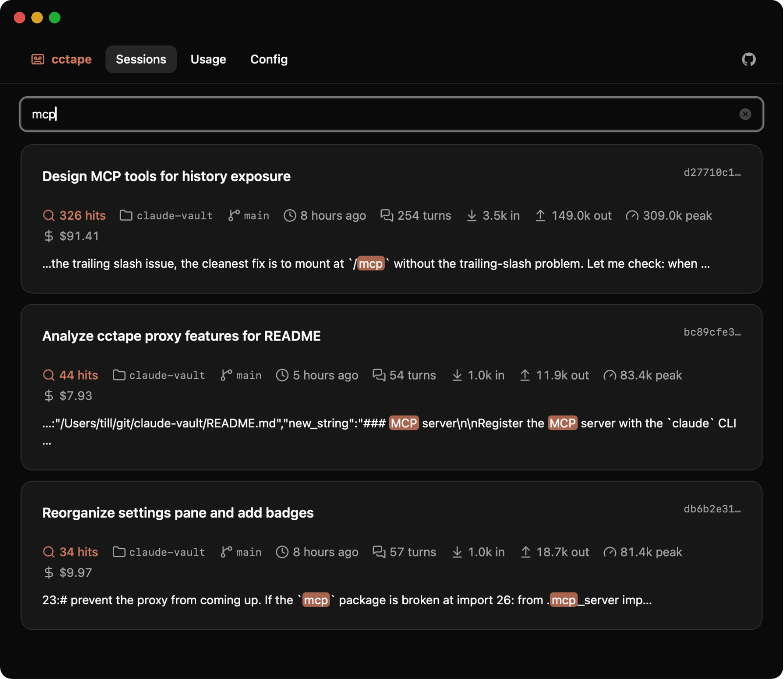This screenshot has width=784, height=679.
Task: Click the upload arrow icon beside 18.7k out
Action: [x=525, y=552]
